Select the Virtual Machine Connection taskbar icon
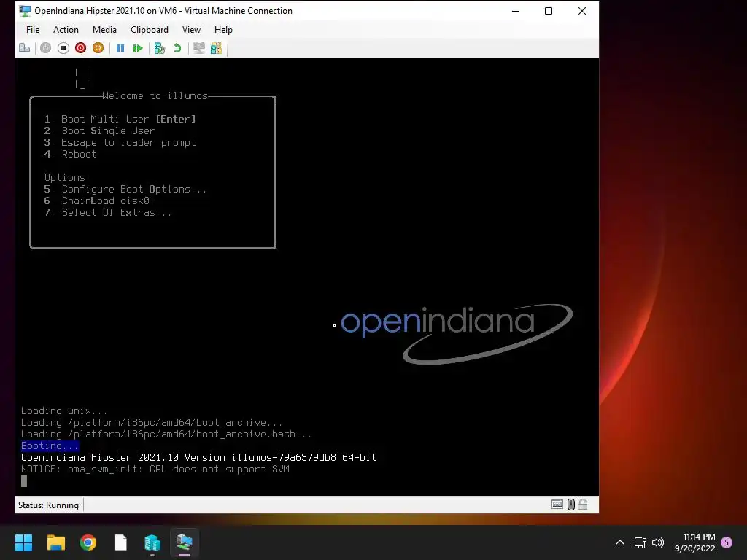Screen dimensions: 747x560 pos(185,542)
